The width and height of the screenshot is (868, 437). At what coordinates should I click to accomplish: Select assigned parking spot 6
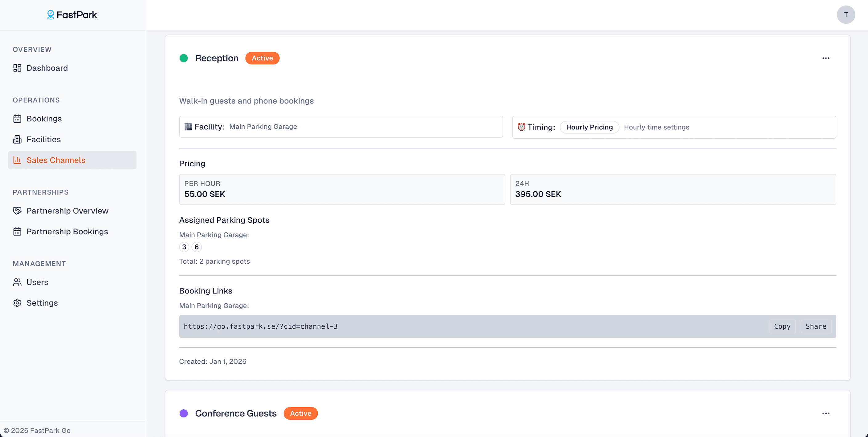click(197, 247)
